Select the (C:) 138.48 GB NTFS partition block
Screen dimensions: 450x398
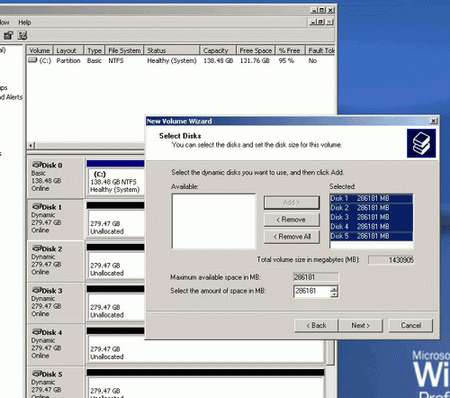click(115, 182)
